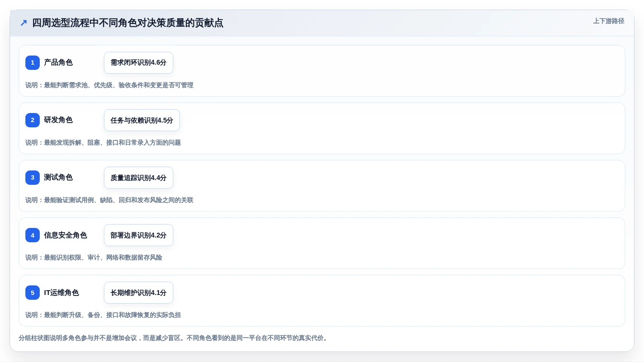The image size is (644, 362).
Task: Click the description about 拆解、阻塞、接口
Action: 103,143
